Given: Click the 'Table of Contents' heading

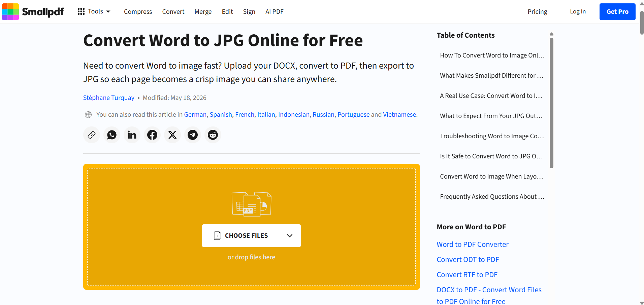Looking at the screenshot, I should 466,35.
